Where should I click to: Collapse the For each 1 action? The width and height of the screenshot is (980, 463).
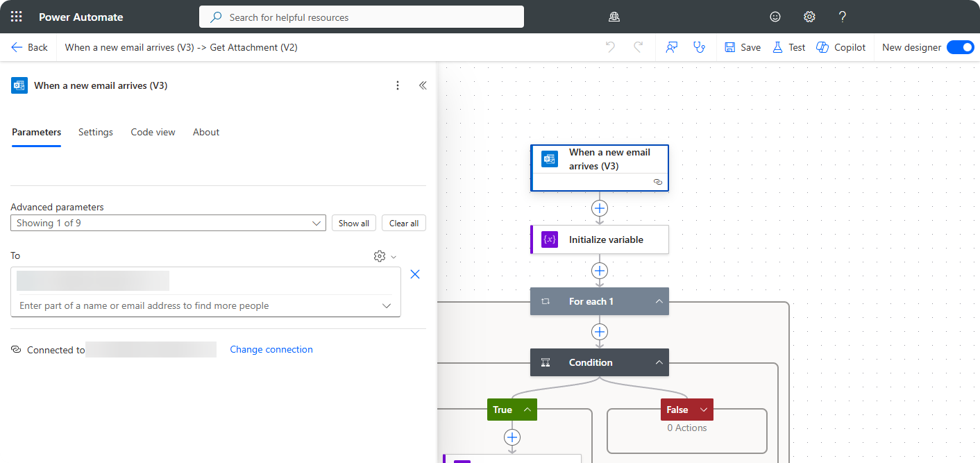tap(659, 301)
